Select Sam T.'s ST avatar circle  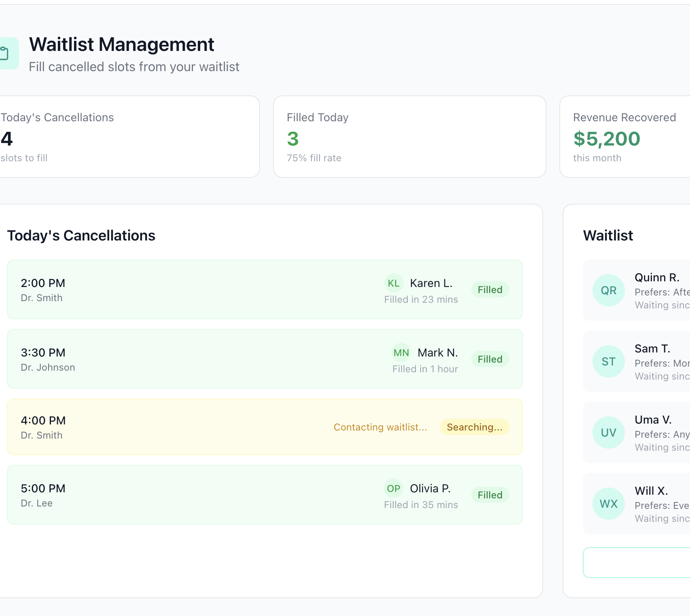(608, 361)
